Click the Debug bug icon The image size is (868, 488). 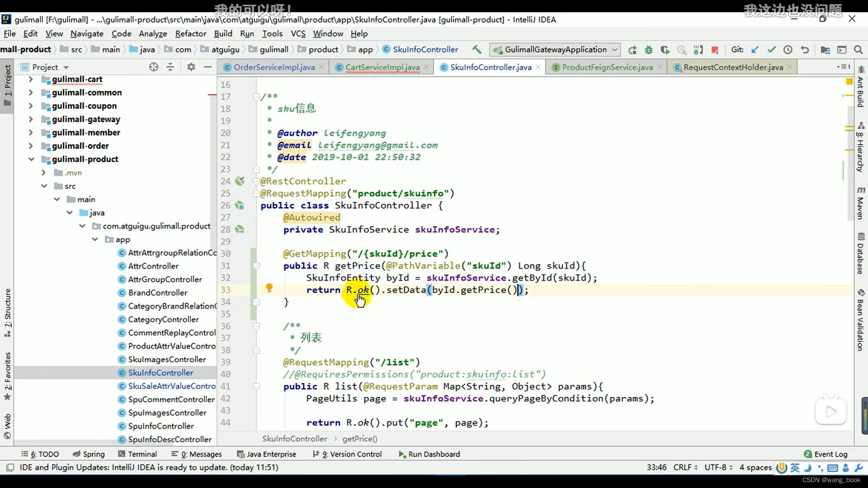pos(649,50)
